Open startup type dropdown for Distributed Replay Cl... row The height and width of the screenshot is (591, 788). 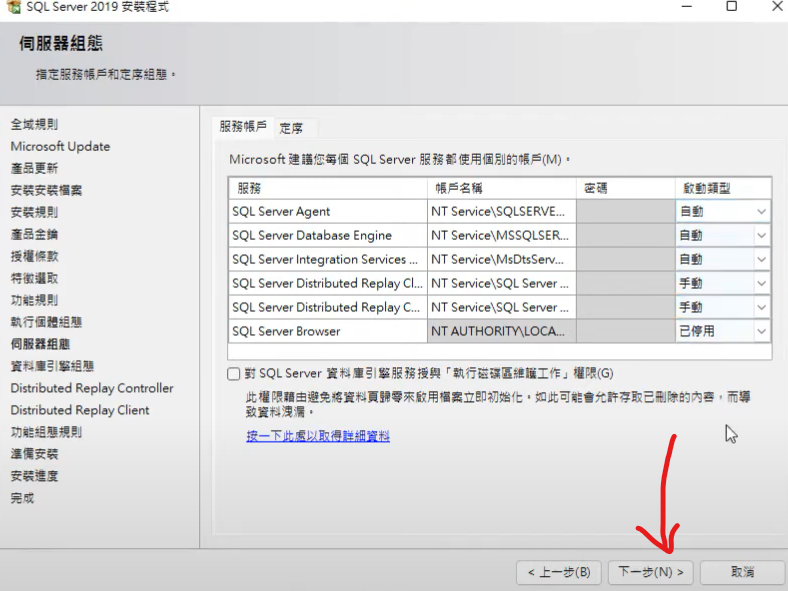[761, 283]
